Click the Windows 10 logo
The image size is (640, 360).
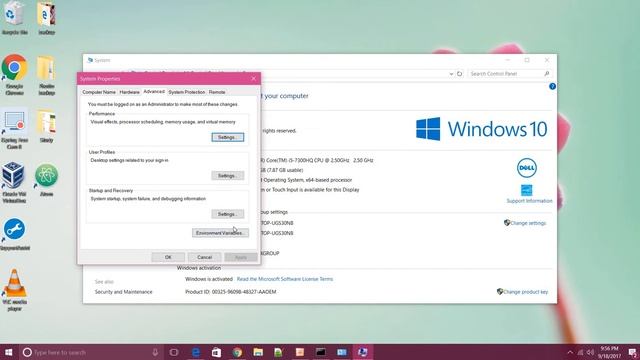482,129
